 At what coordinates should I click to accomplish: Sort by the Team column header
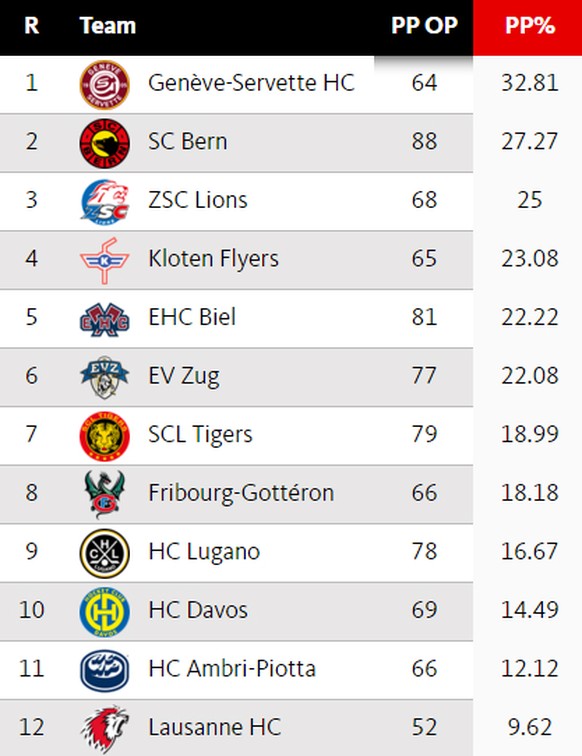click(x=108, y=26)
